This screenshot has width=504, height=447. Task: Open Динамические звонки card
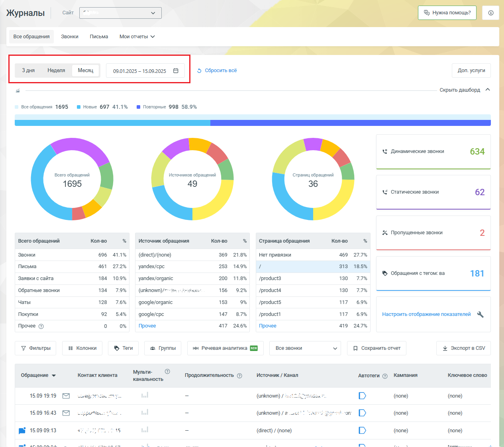433,152
